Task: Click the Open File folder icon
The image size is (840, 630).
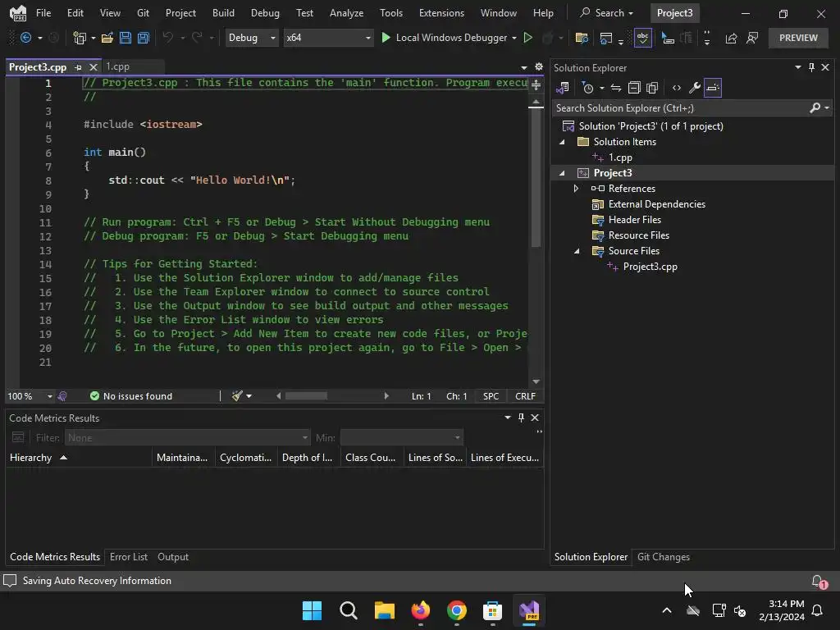Action: [107, 38]
